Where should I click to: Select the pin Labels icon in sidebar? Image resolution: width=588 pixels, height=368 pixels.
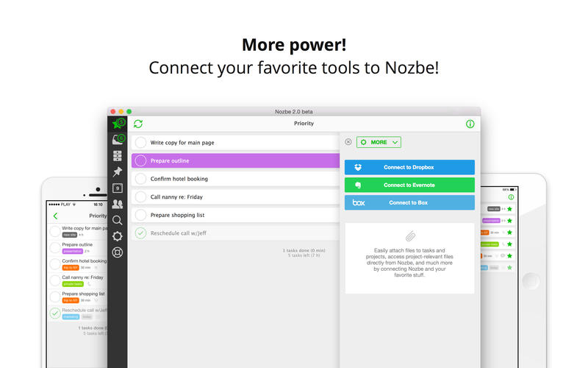(118, 171)
